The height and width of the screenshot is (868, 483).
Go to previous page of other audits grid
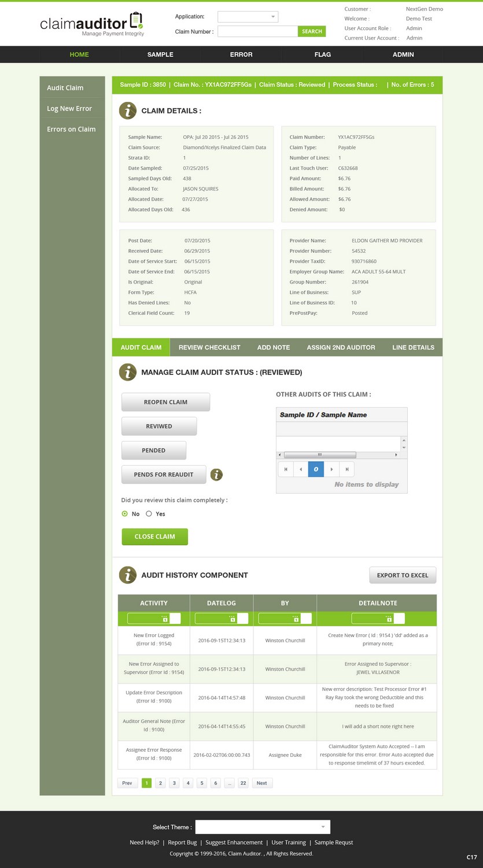coord(301,469)
